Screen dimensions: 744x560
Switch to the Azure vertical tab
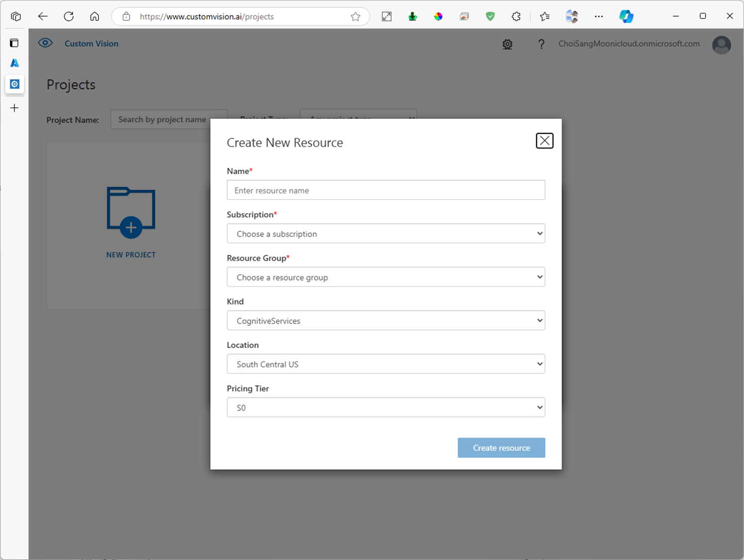pyautogui.click(x=14, y=63)
